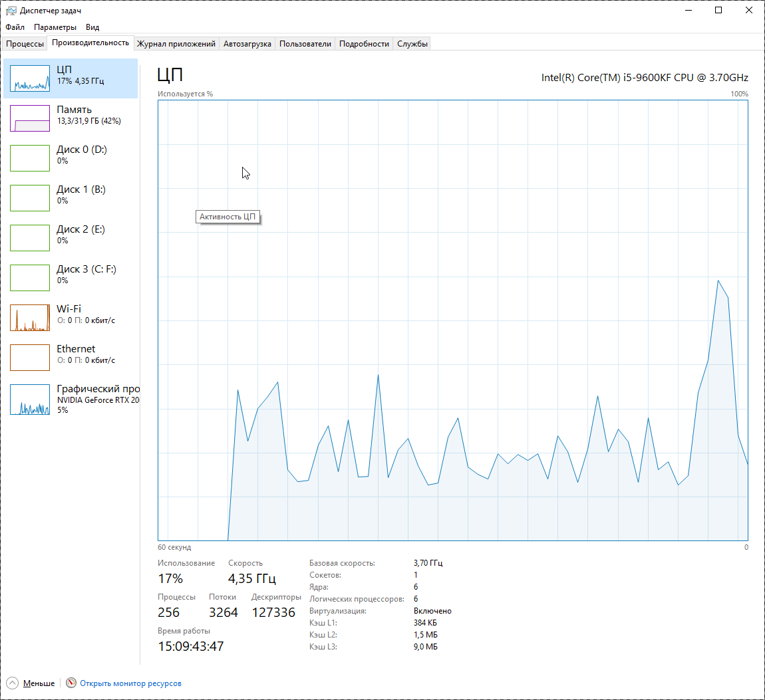This screenshot has width=765, height=700.
Task: Click the resource monitor icon at bottom
Action: point(71,683)
